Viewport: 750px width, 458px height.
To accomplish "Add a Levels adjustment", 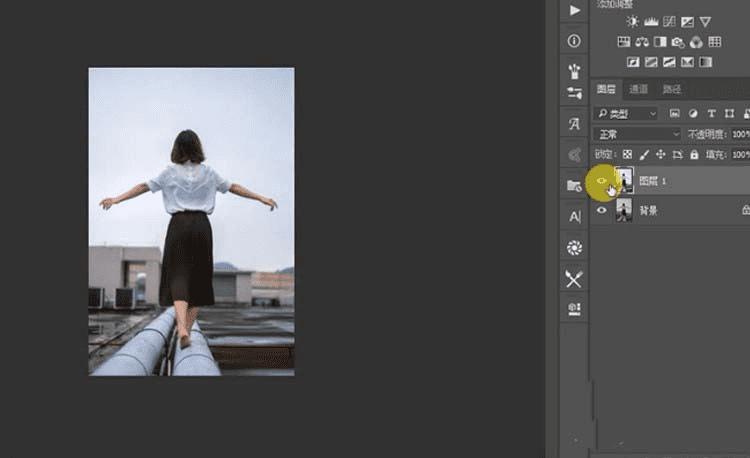I will (650, 21).
